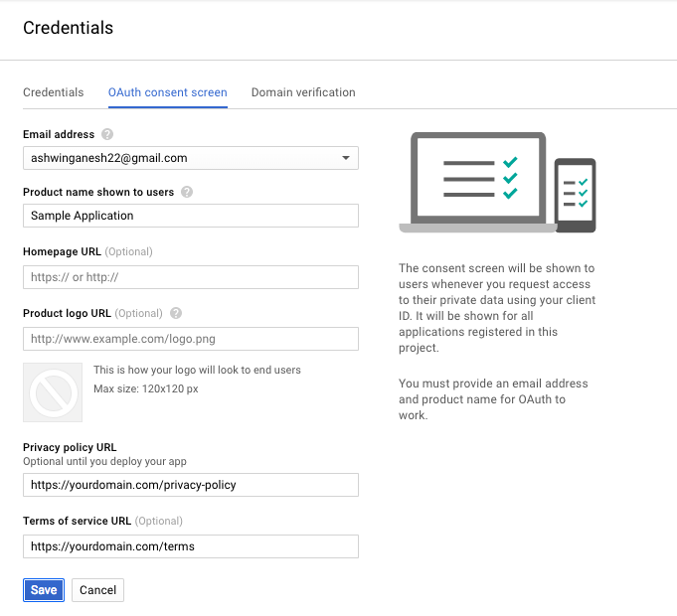677x616 pixels.
Task: Click the Privacy policy URL field
Action: [x=191, y=485]
